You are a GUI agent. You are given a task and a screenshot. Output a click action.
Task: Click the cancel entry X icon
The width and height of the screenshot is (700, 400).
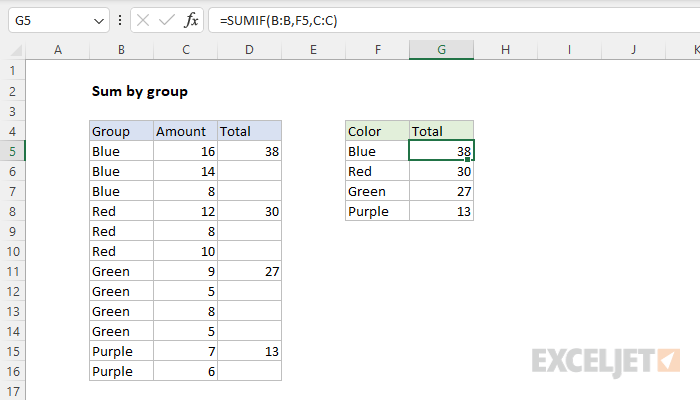[143, 21]
